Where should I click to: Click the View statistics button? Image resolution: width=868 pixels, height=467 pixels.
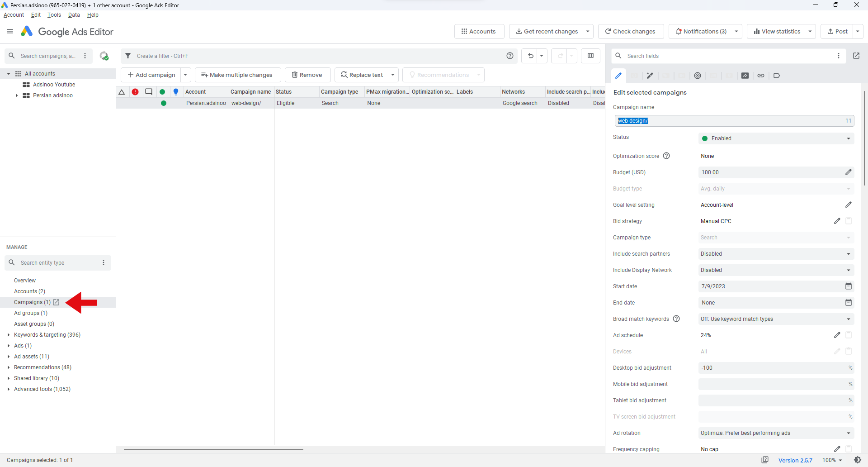coord(777,31)
